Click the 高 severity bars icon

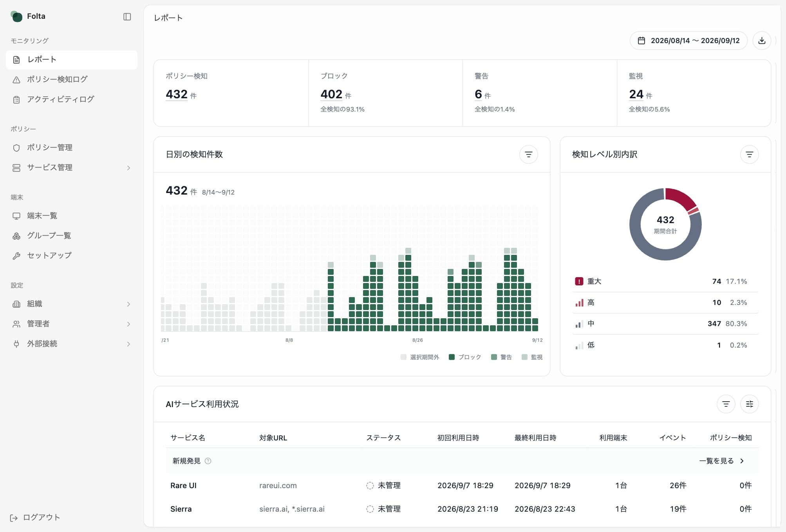(579, 303)
